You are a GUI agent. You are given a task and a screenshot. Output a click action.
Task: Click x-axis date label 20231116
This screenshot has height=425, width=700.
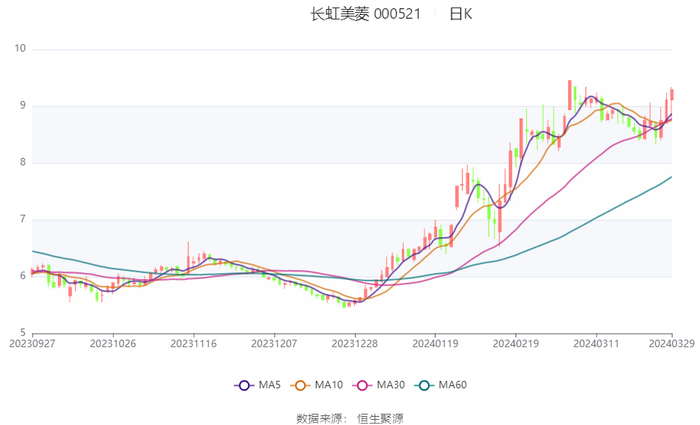point(194,343)
